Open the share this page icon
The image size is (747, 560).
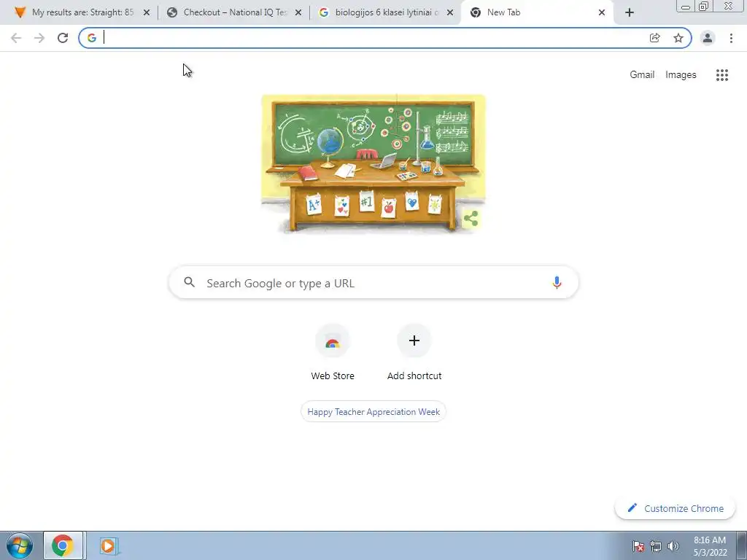tap(655, 38)
